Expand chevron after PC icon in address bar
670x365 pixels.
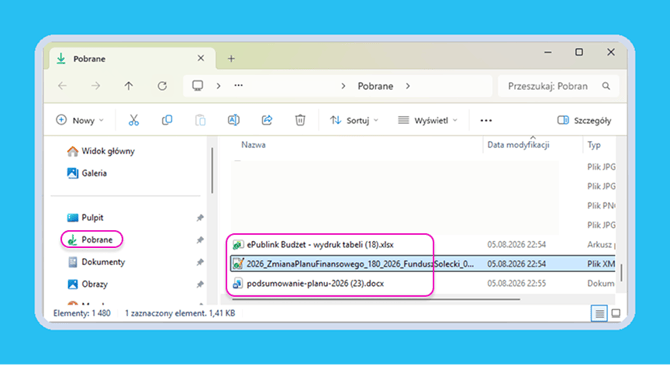(218, 86)
